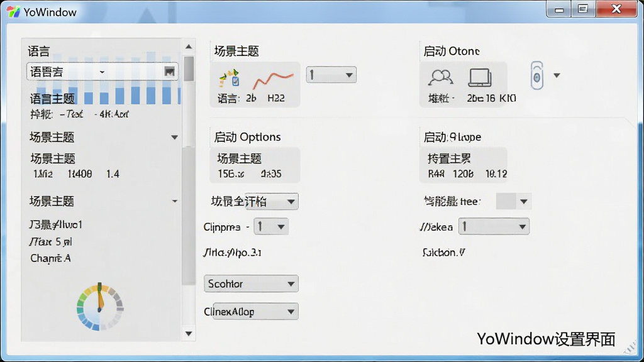This screenshot has height=362, width=644.
Task: Click the red line graph icon
Action: [x=273, y=80]
